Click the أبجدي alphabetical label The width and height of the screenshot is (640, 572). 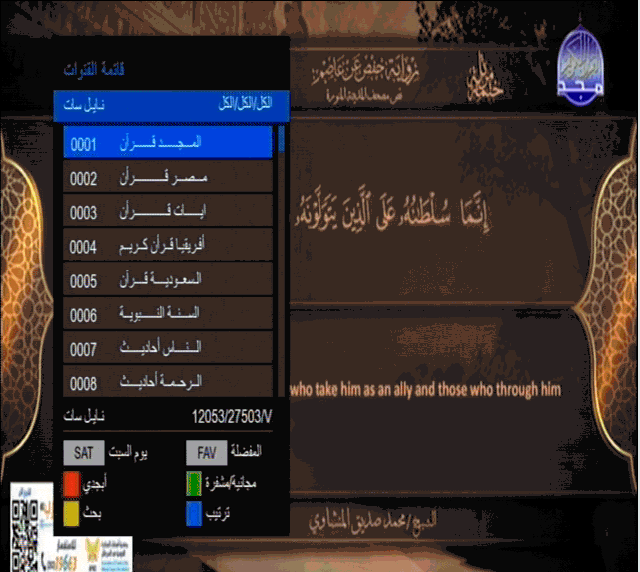coord(95,485)
